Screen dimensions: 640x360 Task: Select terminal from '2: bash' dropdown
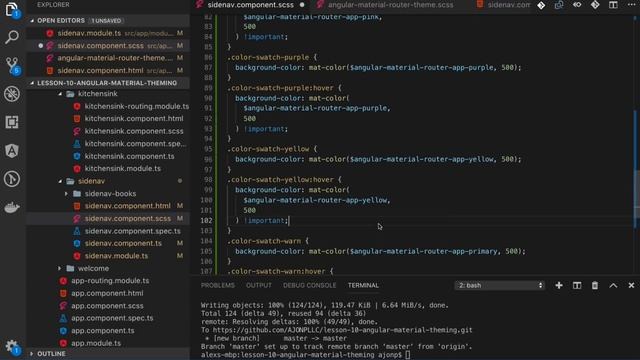pos(500,285)
